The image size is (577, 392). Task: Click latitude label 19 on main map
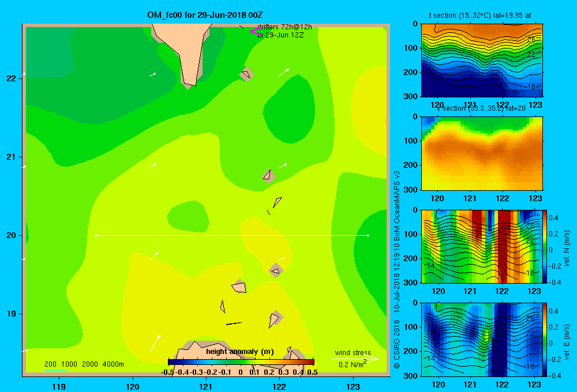tap(11, 314)
